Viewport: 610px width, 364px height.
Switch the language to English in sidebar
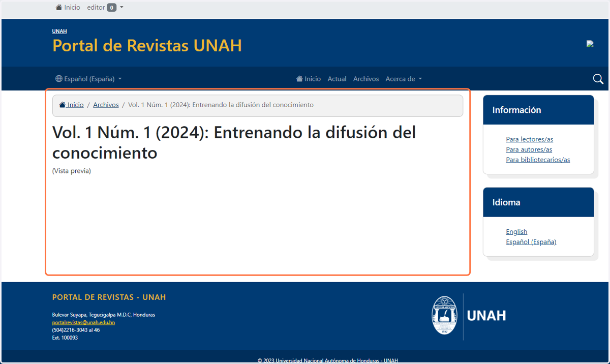pyautogui.click(x=516, y=232)
